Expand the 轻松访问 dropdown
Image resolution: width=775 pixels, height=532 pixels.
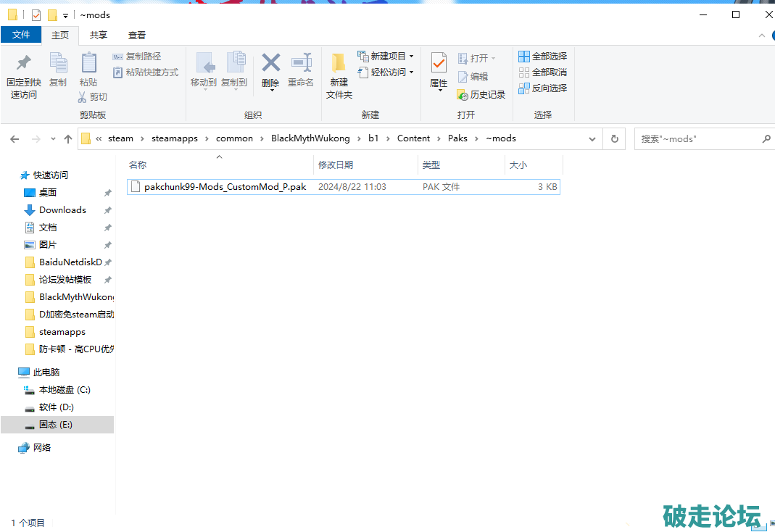(x=411, y=72)
